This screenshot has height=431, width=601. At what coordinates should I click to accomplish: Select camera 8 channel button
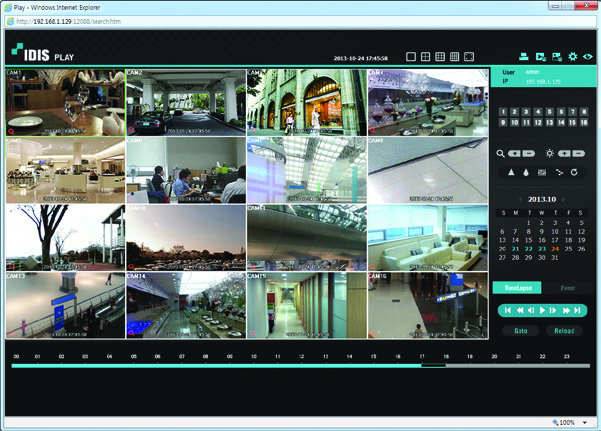click(x=583, y=111)
